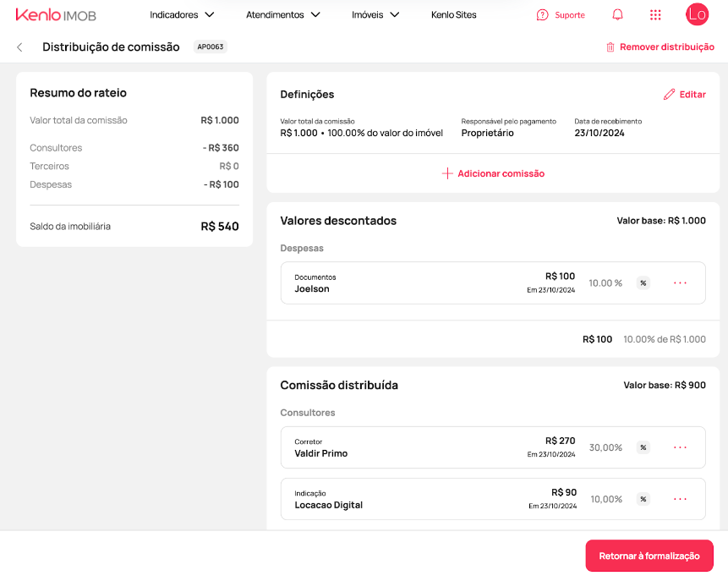Toggle percent mode on Joelson expense
The height and width of the screenshot is (581, 728).
tap(643, 282)
